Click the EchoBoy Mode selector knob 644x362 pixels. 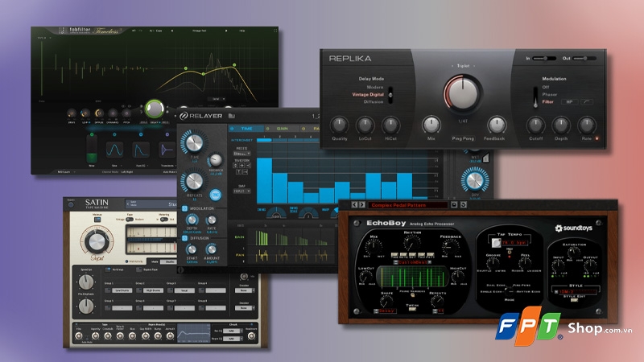(x=510, y=292)
